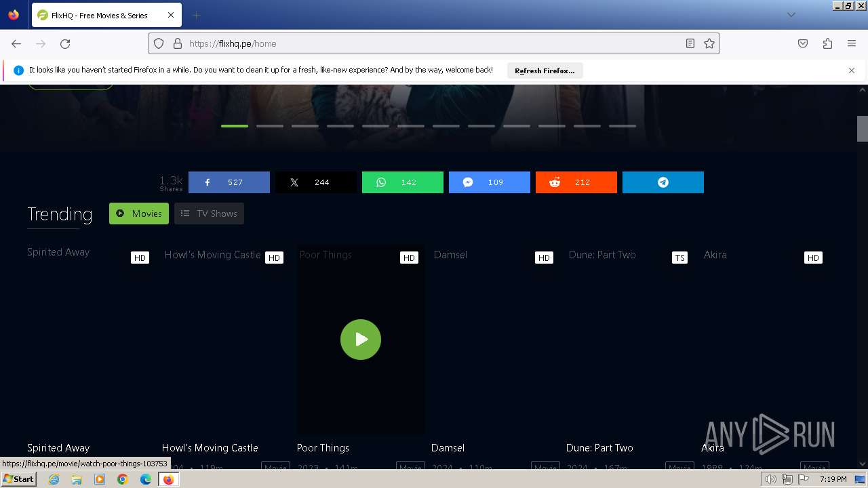Image resolution: width=868 pixels, height=488 pixels.
Task: Open the Windows Start menu
Action: pyautogui.click(x=18, y=479)
